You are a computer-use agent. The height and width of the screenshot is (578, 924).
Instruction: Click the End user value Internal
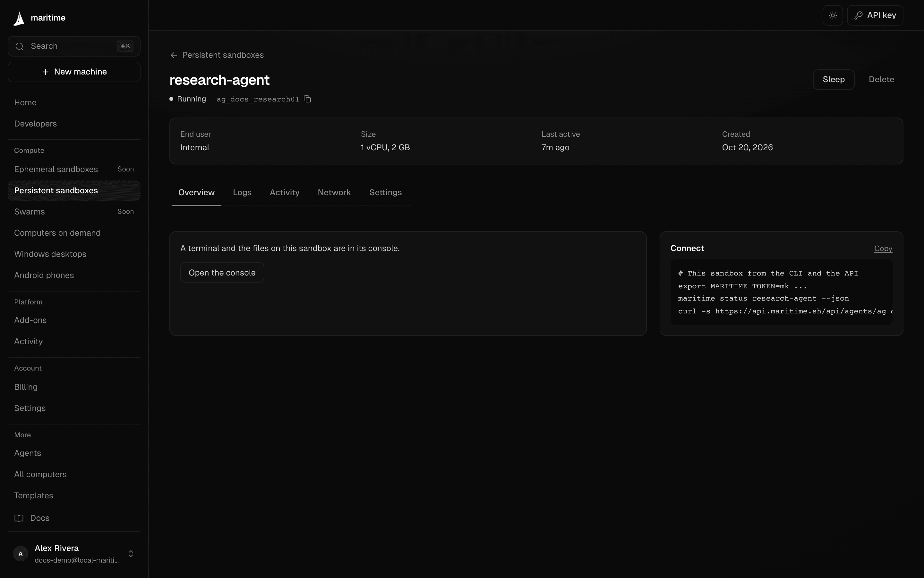click(195, 148)
